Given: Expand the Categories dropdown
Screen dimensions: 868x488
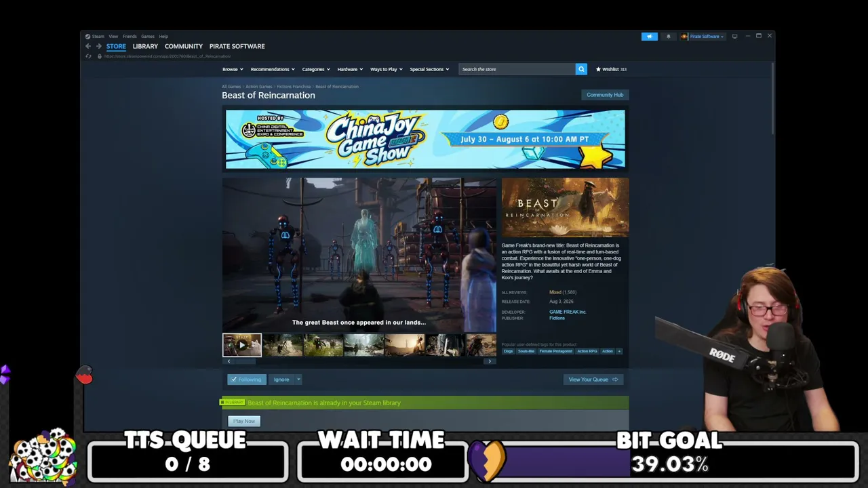Looking at the screenshot, I should pos(316,69).
